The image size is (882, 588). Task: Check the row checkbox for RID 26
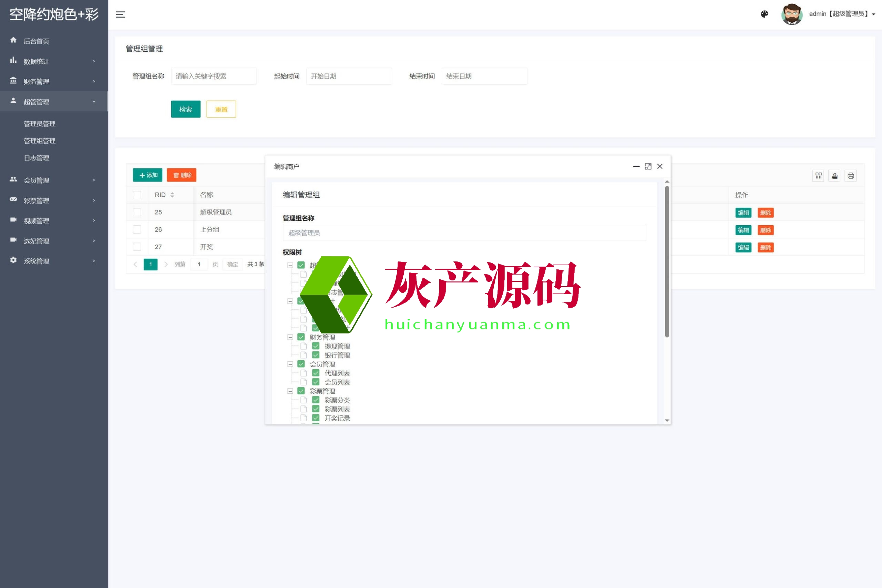[x=137, y=229]
